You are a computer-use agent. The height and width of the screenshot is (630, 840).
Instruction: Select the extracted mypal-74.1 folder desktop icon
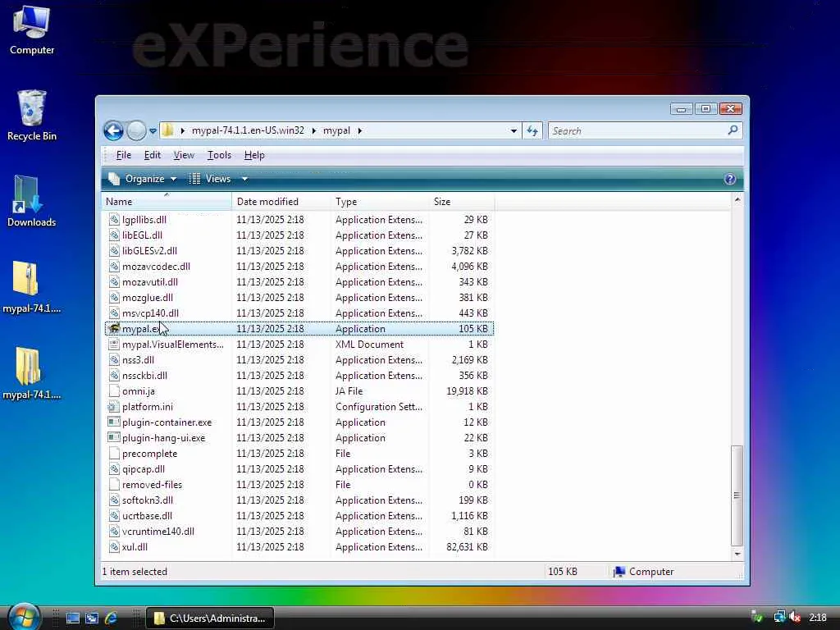pos(31,374)
